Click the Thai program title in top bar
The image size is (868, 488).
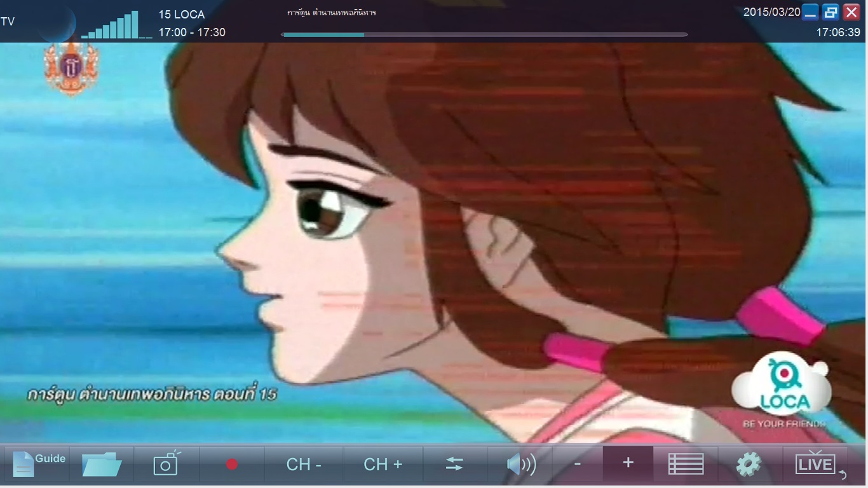pos(332,13)
